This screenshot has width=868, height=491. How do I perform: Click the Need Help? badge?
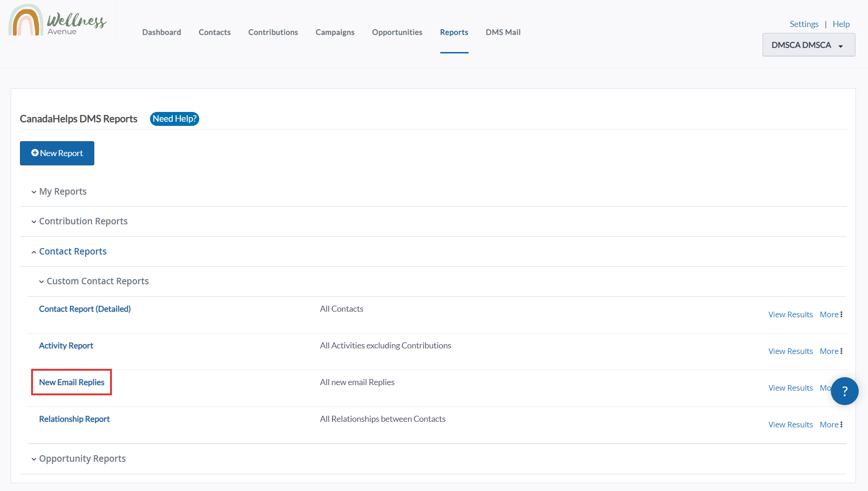pos(175,119)
